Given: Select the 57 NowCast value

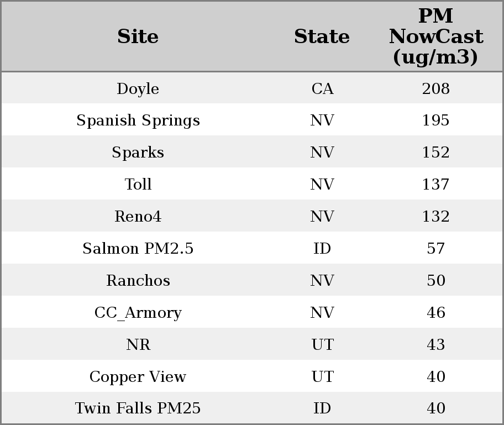Looking at the screenshot, I should (435, 249).
